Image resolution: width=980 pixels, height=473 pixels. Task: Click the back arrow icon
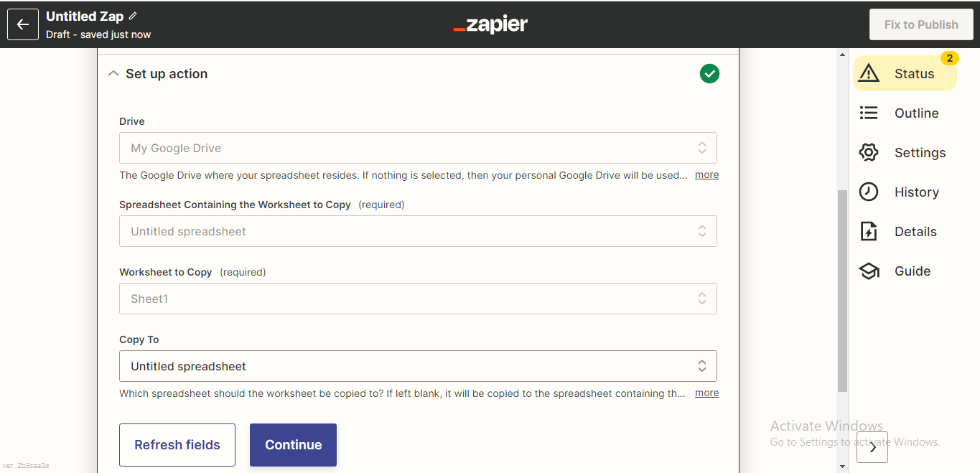23,24
